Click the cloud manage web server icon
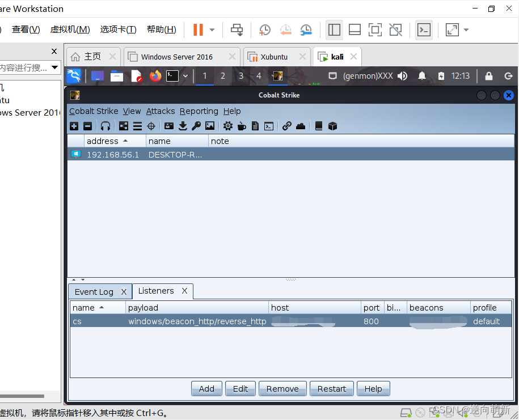The width and height of the screenshot is (519, 420). click(x=301, y=126)
